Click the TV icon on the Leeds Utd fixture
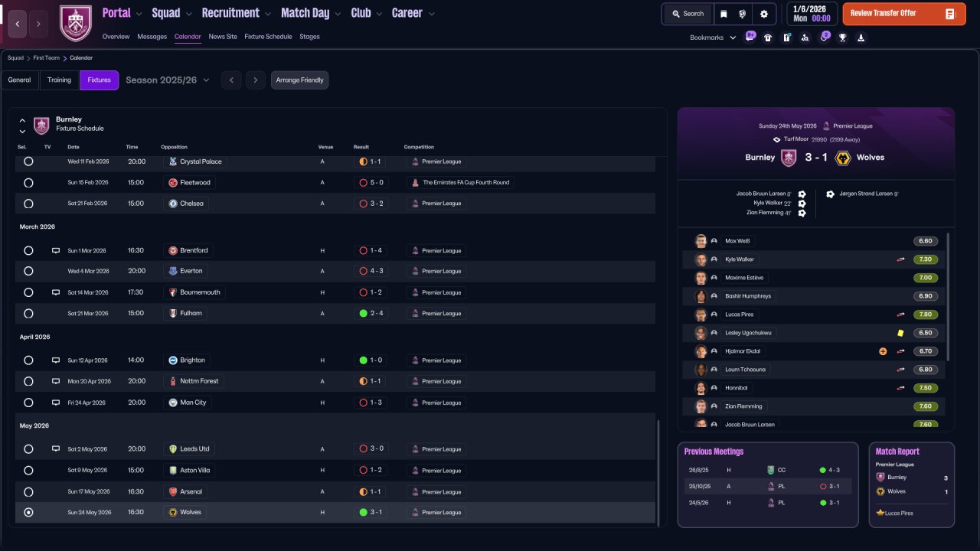This screenshot has width=980, height=551. pos(56,449)
